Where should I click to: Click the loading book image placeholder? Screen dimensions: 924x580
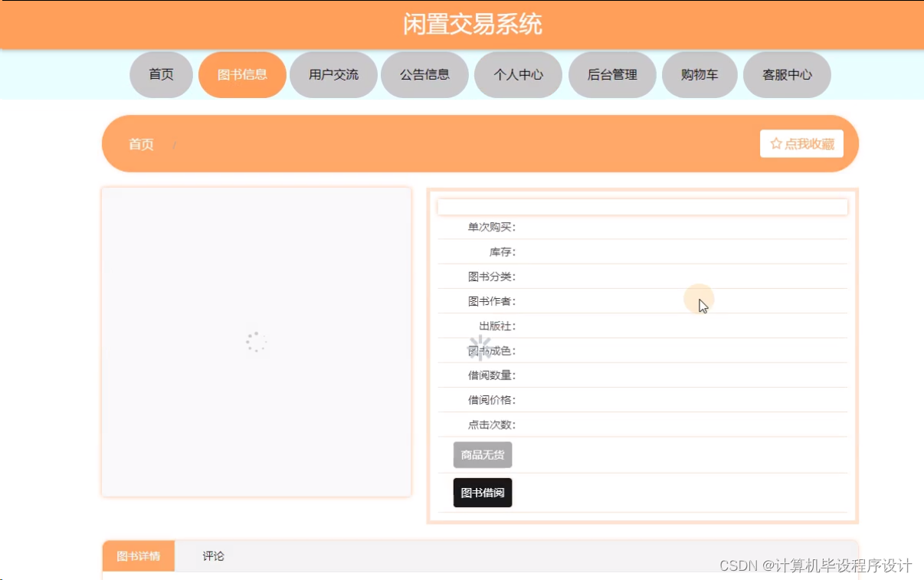point(256,341)
